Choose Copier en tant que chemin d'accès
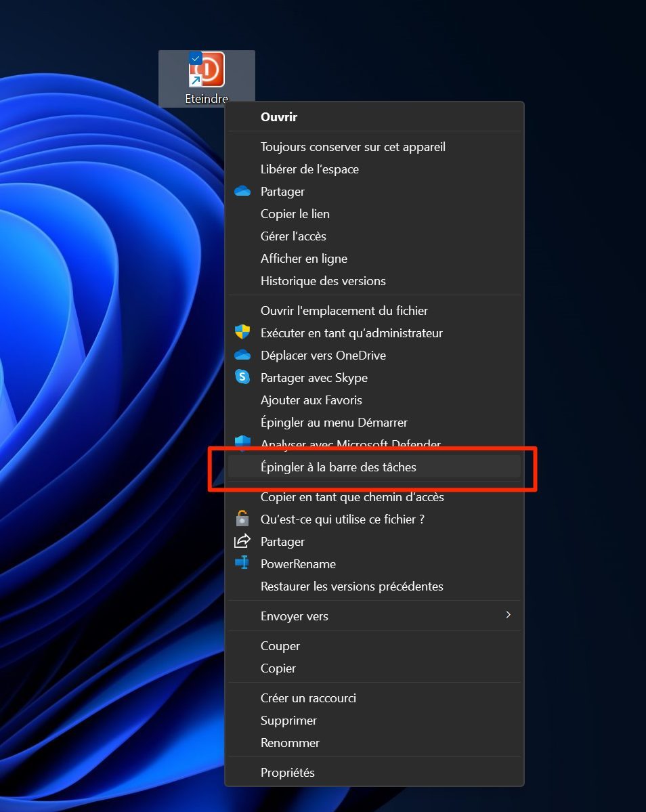 pyautogui.click(x=374, y=497)
